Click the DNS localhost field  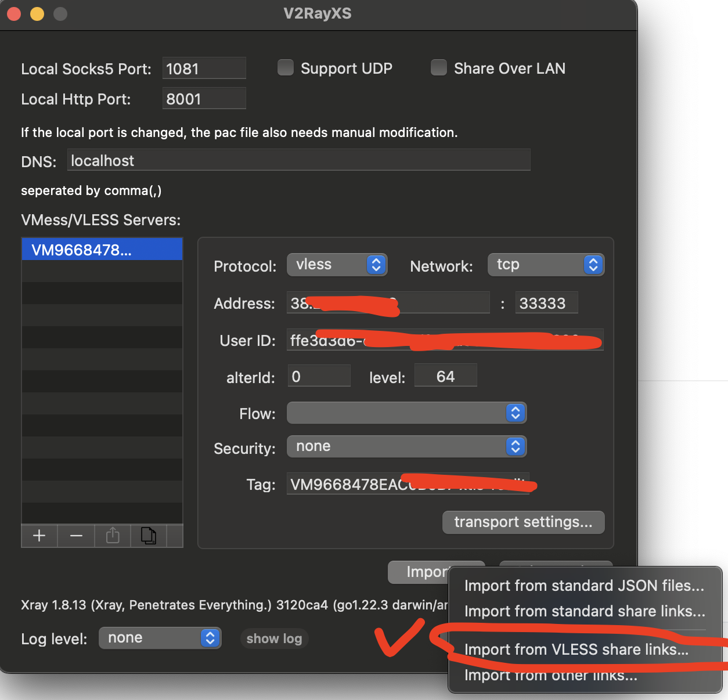coord(299,160)
